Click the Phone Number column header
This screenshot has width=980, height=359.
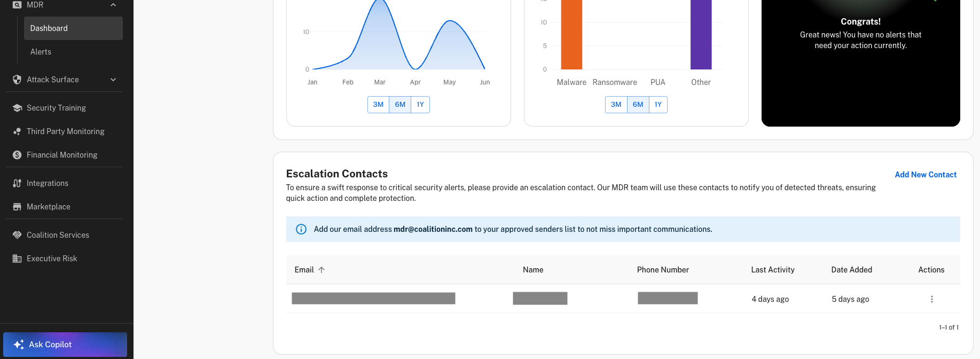coord(663,270)
